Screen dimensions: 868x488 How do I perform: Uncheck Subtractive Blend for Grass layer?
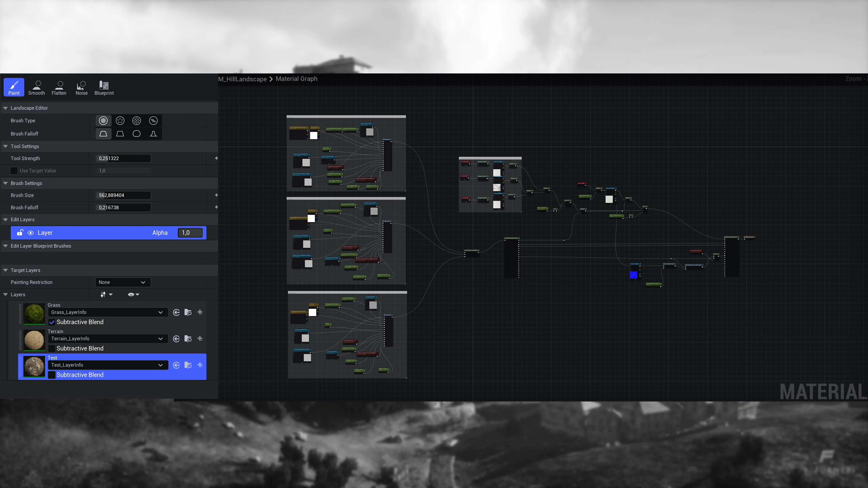point(52,322)
